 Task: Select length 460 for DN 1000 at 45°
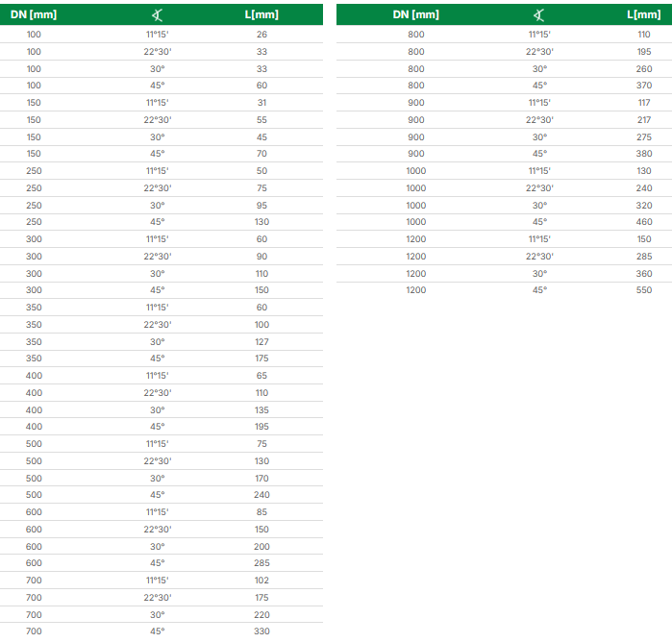tap(643, 222)
